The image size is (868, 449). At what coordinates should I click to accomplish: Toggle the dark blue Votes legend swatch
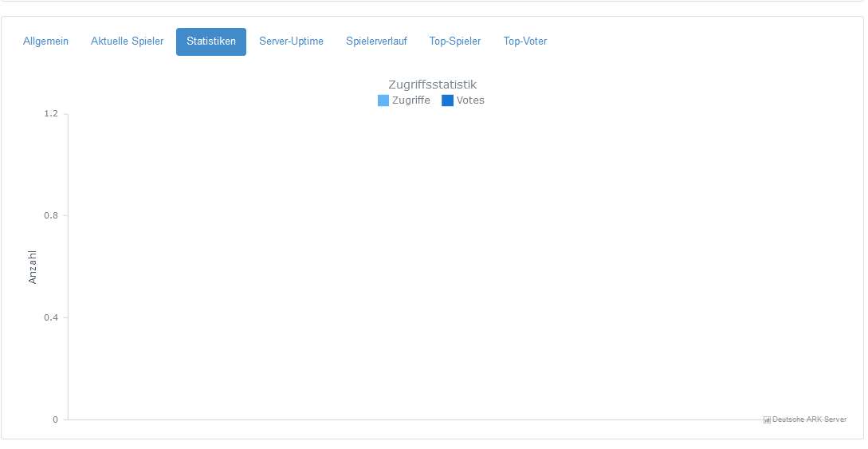pos(447,100)
